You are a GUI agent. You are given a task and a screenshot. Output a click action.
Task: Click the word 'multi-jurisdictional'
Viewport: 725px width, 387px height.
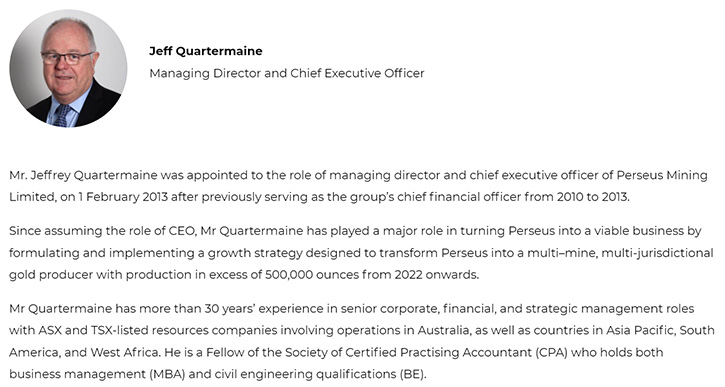point(657,253)
